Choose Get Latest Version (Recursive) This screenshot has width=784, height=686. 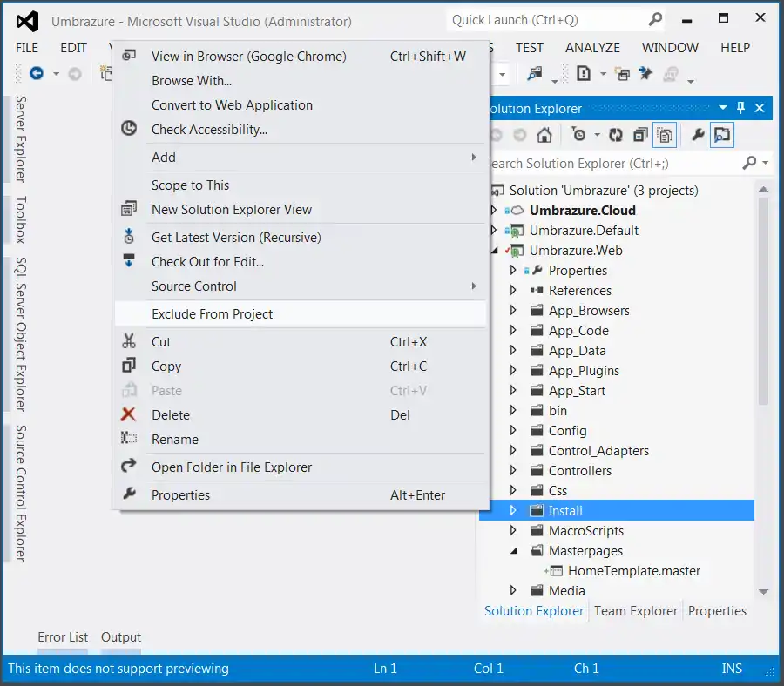301,238
